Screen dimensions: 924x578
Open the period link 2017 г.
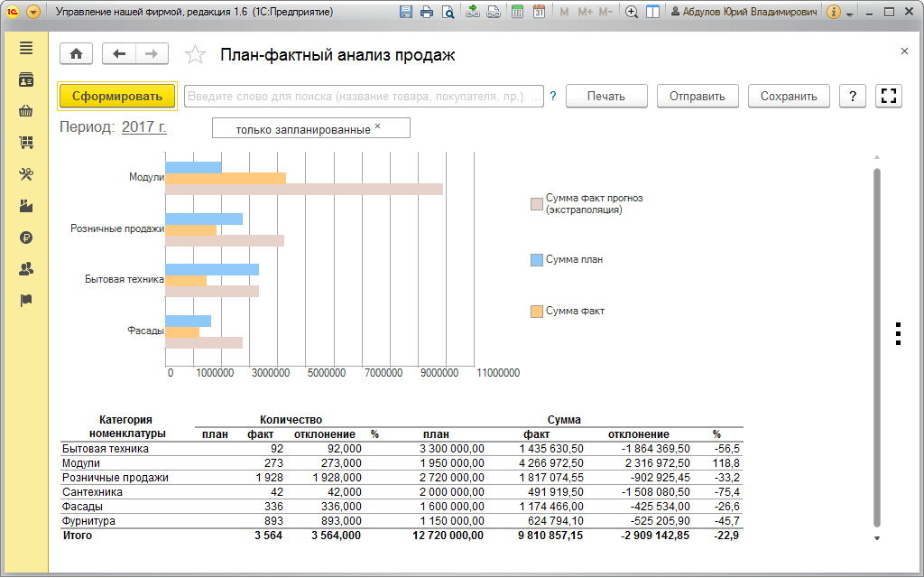[144, 126]
